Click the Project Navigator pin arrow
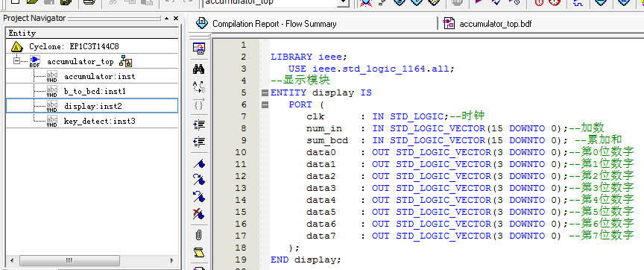The image size is (644, 270). pyautogui.click(x=167, y=19)
